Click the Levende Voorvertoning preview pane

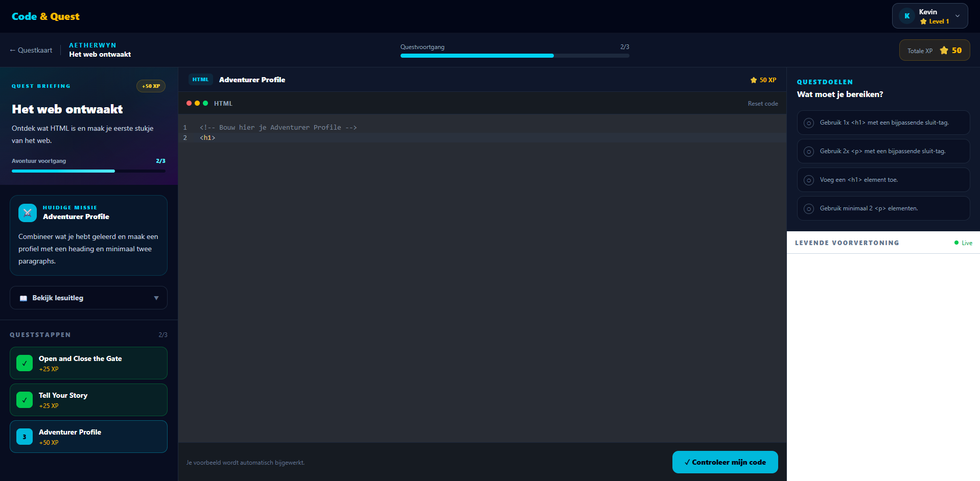[x=883, y=367]
